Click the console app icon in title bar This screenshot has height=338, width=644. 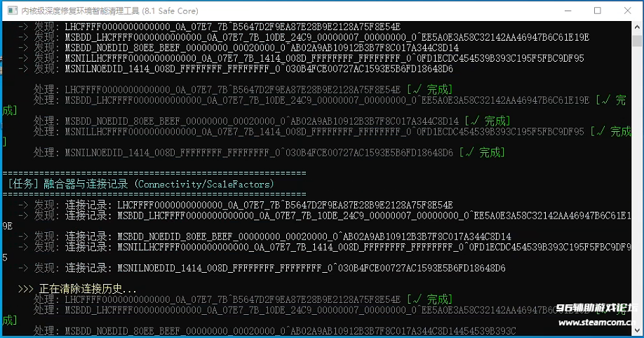pyautogui.click(x=11, y=11)
